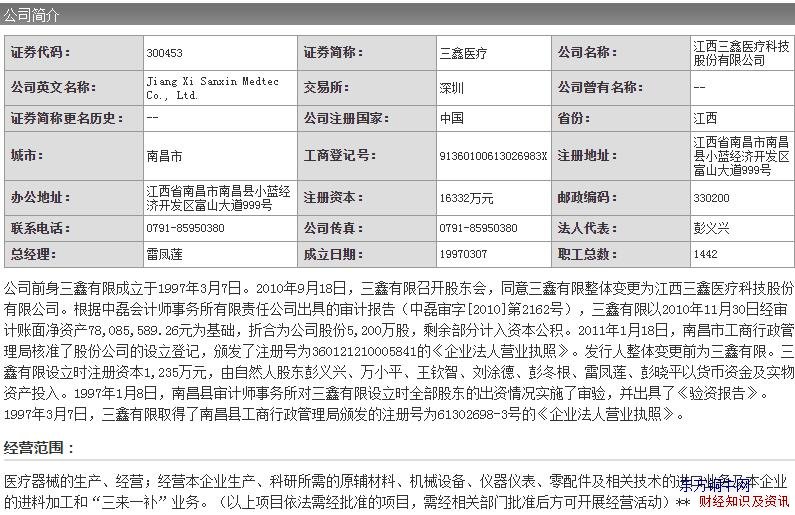Select fax number in the 公司传真 row
The image size is (795, 515).
[x=478, y=228]
